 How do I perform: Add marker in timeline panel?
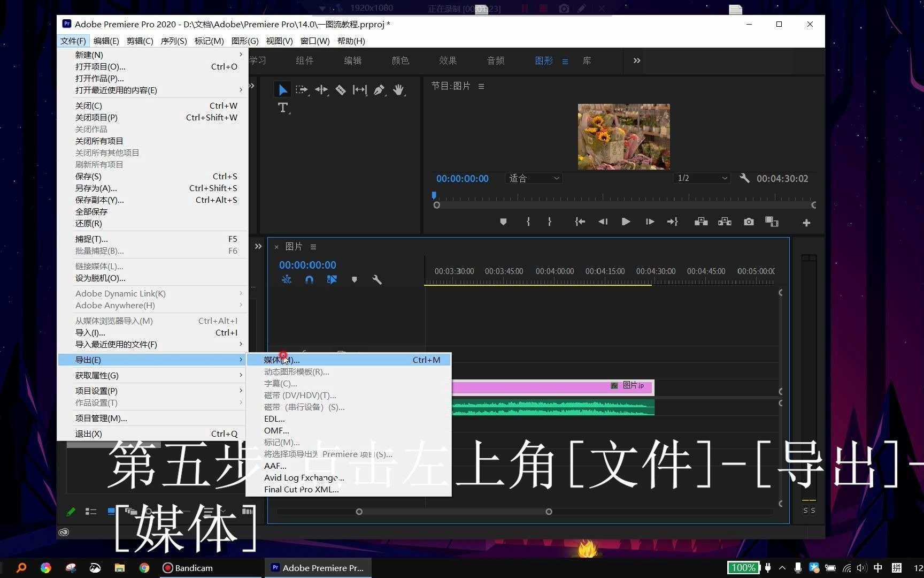point(354,279)
